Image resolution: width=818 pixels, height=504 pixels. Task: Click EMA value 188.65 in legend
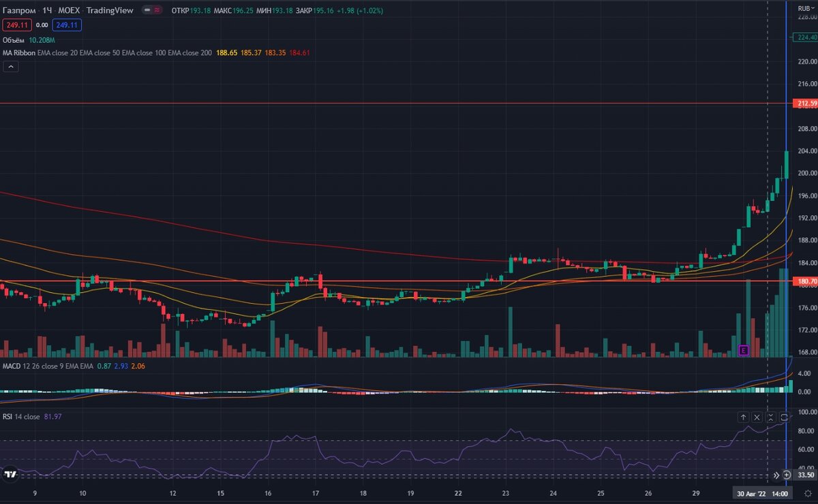[x=227, y=52]
